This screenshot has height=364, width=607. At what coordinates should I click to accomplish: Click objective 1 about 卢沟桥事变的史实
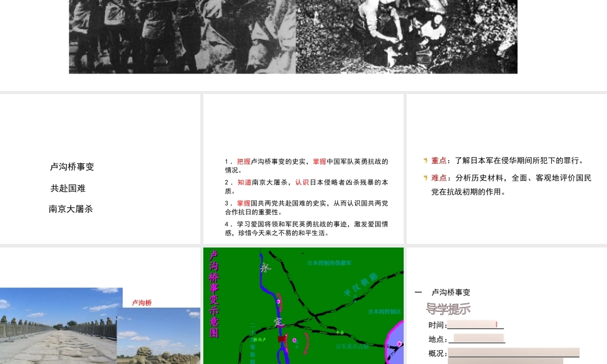click(306, 166)
